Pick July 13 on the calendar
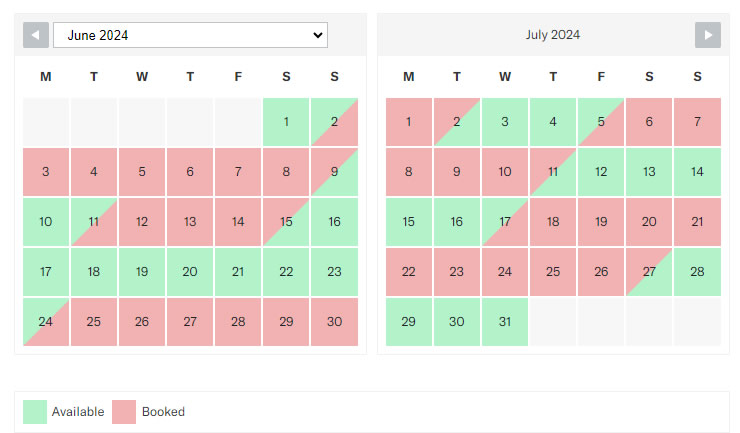The height and width of the screenshot is (433, 740). click(x=649, y=172)
